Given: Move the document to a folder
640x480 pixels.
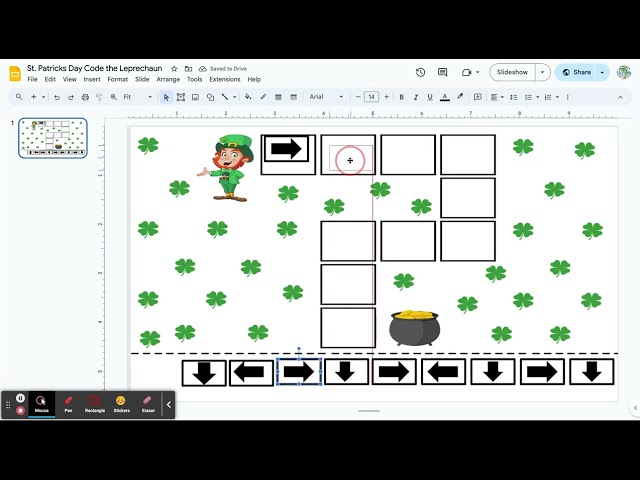Looking at the screenshot, I should tap(188, 69).
